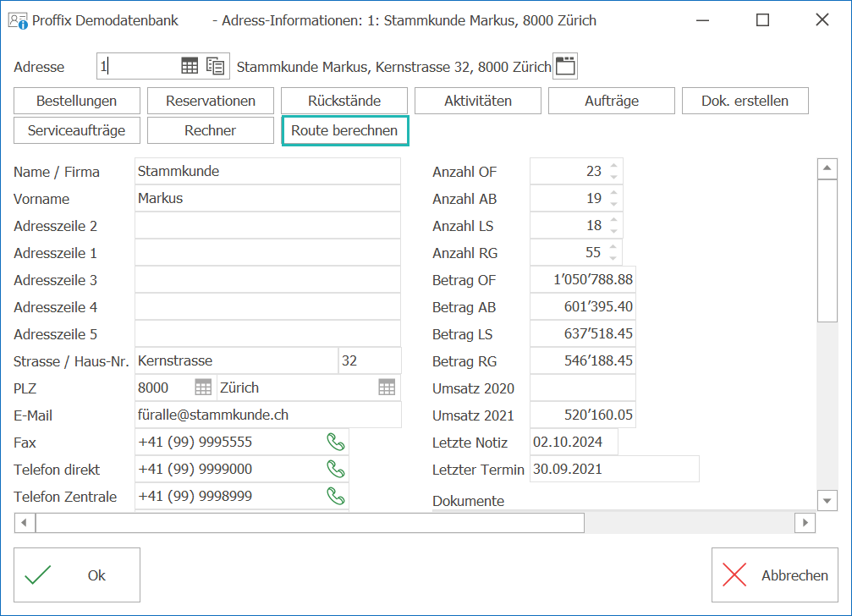Decrease Anzahl OF spinner value
This screenshot has width=852, height=616.
tap(613, 177)
